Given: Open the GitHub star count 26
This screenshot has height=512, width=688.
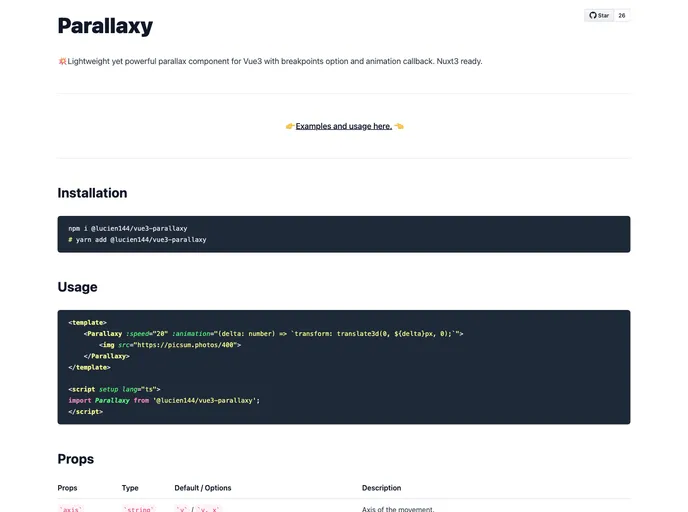Looking at the screenshot, I should [622, 15].
